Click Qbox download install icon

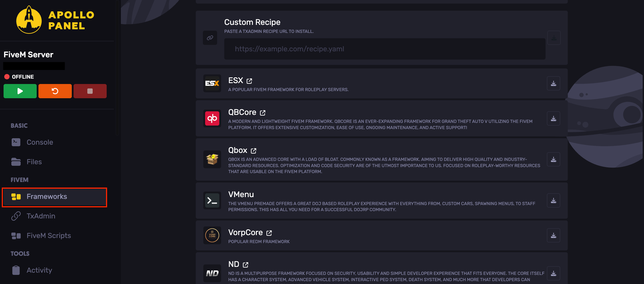(553, 159)
